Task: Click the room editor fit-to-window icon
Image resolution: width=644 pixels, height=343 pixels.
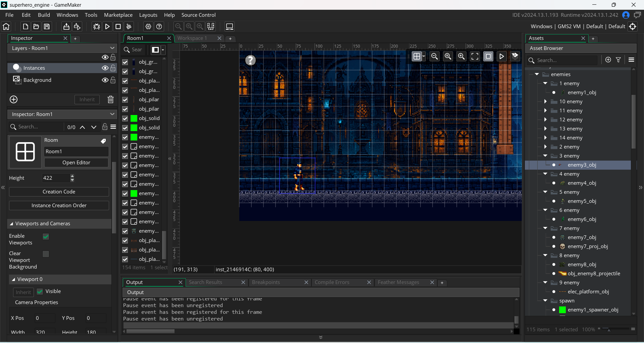Action: point(475,56)
